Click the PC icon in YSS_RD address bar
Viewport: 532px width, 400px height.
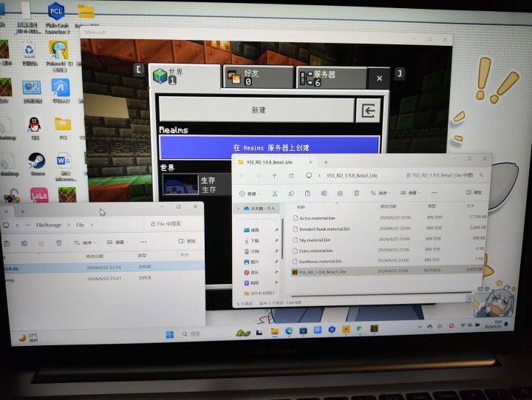point(309,175)
